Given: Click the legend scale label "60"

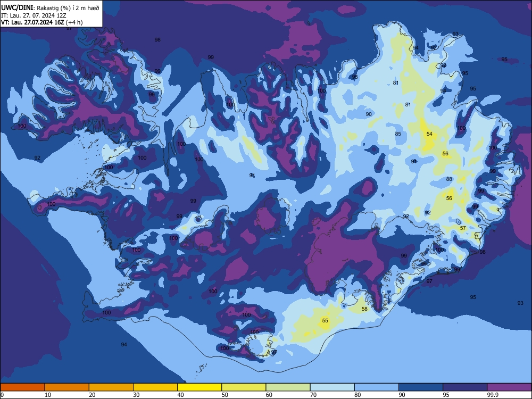Looking at the screenshot, I should tap(269, 395).
